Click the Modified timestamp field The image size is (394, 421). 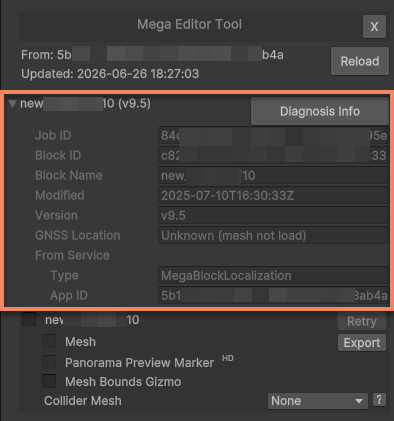(274, 195)
